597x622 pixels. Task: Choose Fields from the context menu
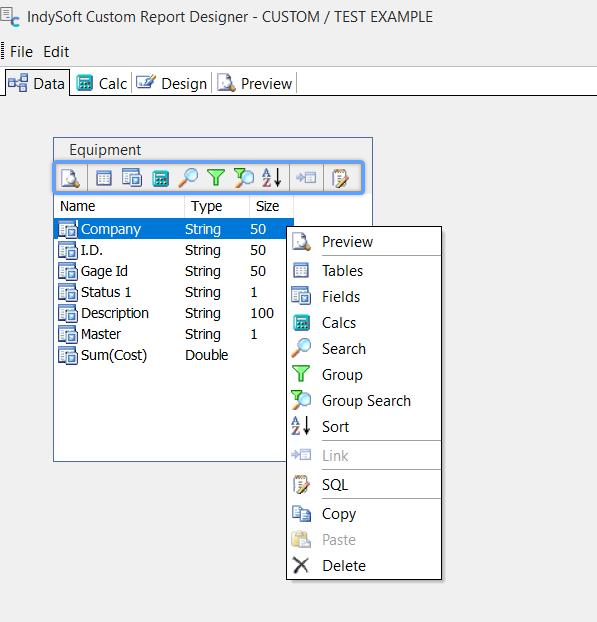coord(364,297)
